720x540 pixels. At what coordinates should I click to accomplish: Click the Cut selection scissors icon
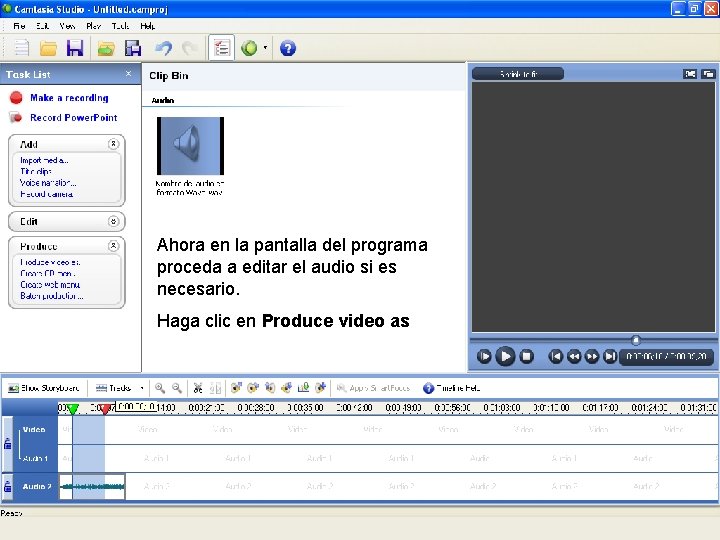click(198, 388)
